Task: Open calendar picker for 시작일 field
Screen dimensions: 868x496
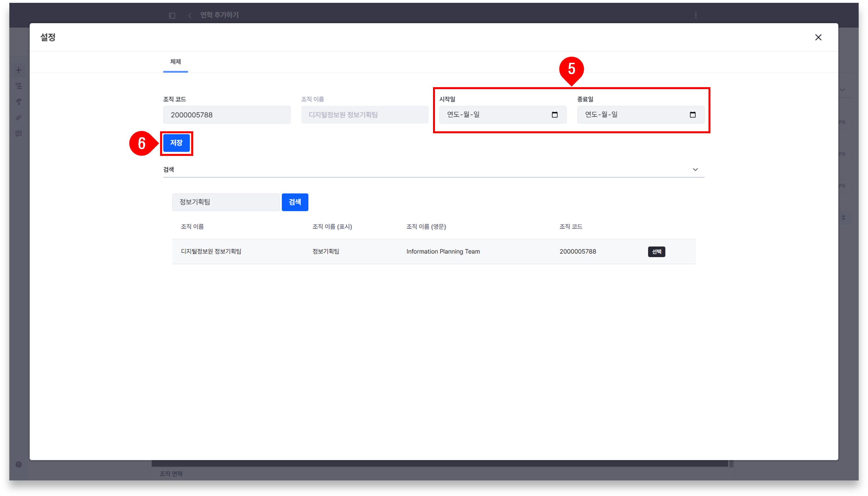Action: (x=554, y=115)
